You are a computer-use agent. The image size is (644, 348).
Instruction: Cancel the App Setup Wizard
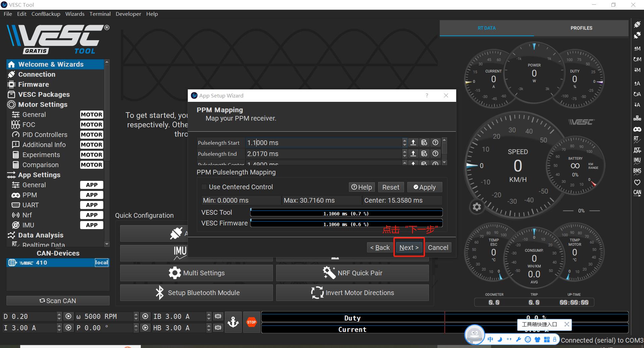438,248
